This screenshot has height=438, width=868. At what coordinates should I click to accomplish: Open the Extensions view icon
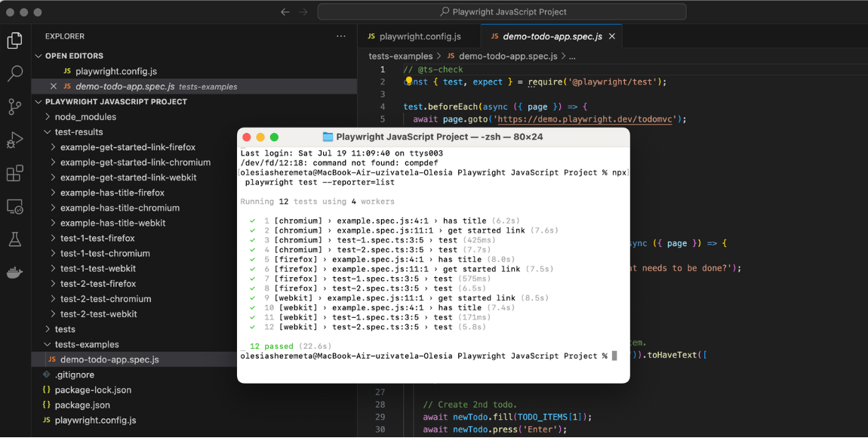click(x=14, y=173)
